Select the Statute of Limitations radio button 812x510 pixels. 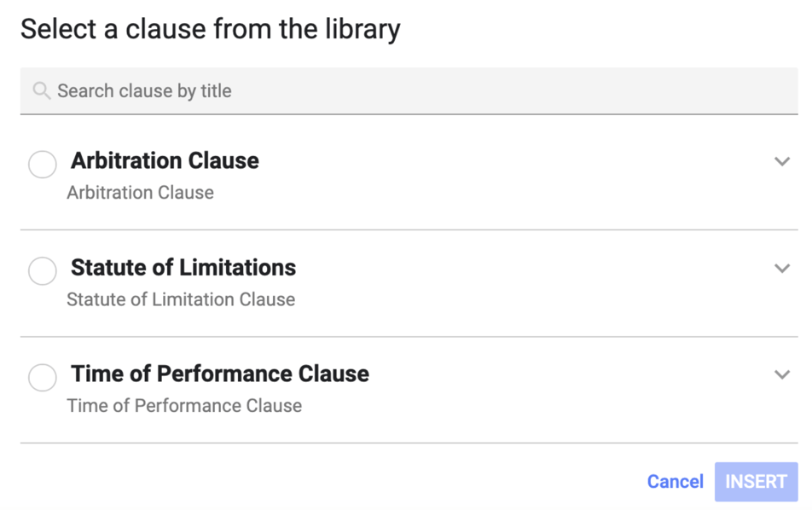pyautogui.click(x=42, y=270)
